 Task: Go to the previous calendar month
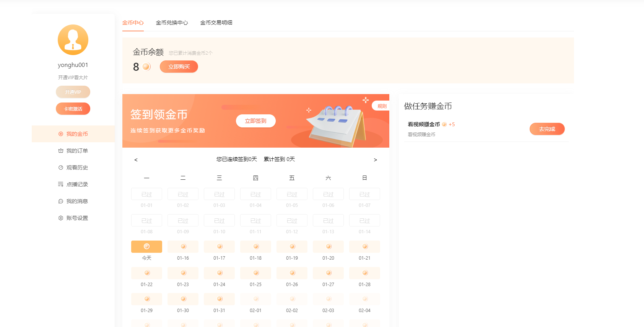point(136,160)
